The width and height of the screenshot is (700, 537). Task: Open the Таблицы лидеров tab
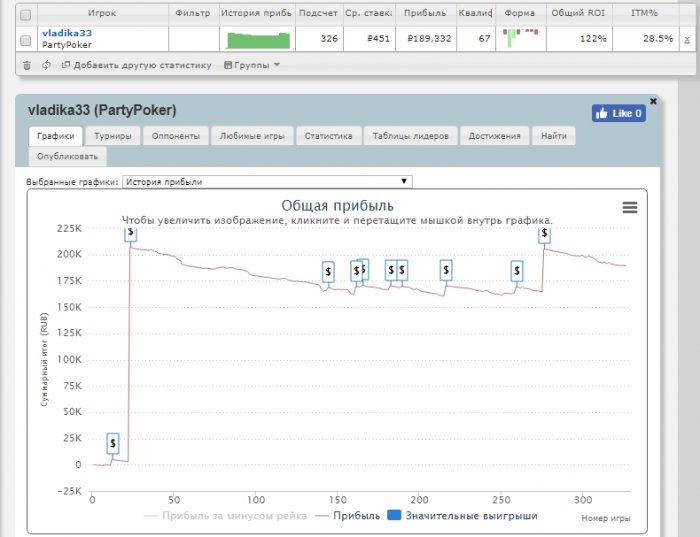point(411,136)
